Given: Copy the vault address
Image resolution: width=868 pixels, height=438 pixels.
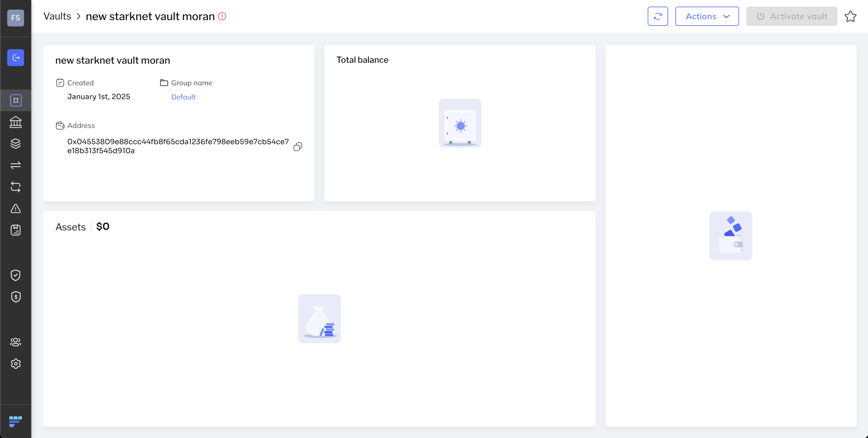Looking at the screenshot, I should (298, 147).
